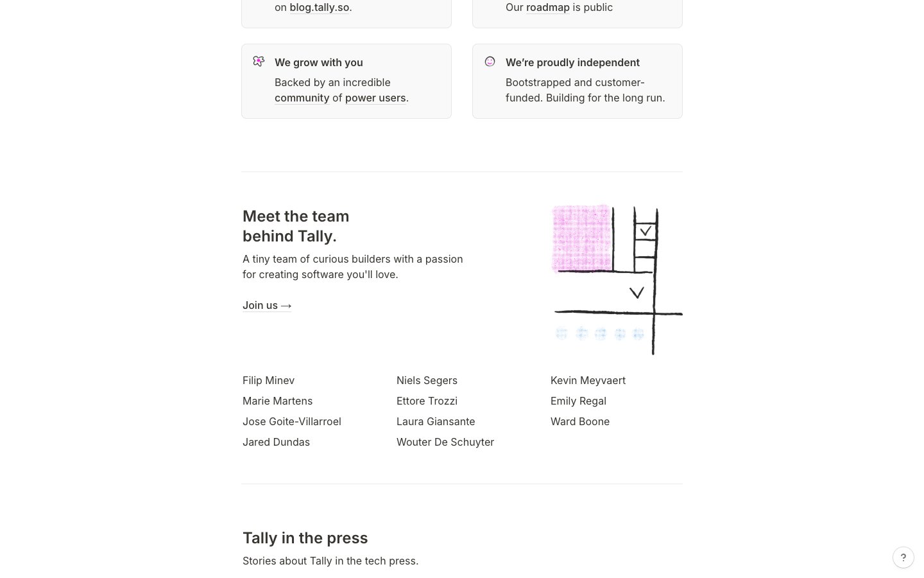This screenshot has height=578, width=924.
Task: Click Jared Dundas in the team list
Action: coord(276,442)
